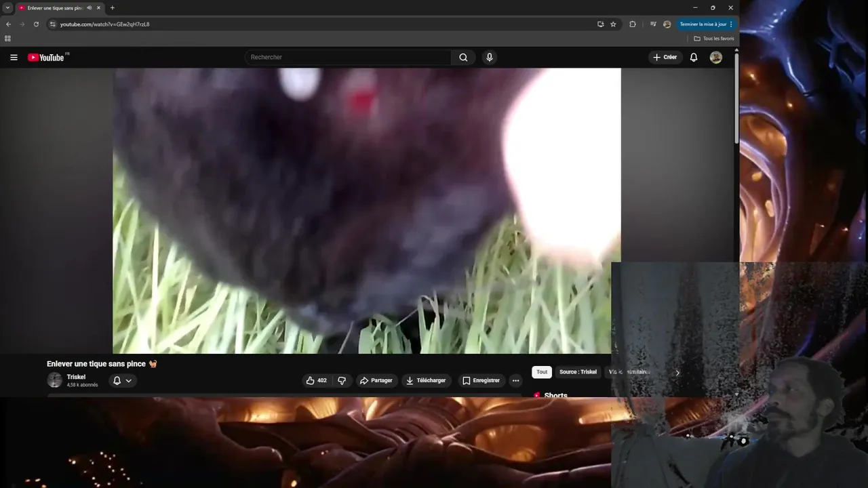868x488 pixels.
Task: Open media controls icon in toolbar
Action: coord(653,24)
